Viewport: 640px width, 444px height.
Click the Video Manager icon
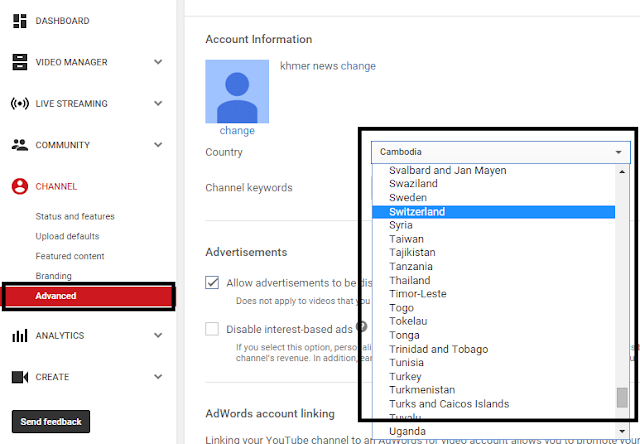pyautogui.click(x=20, y=62)
